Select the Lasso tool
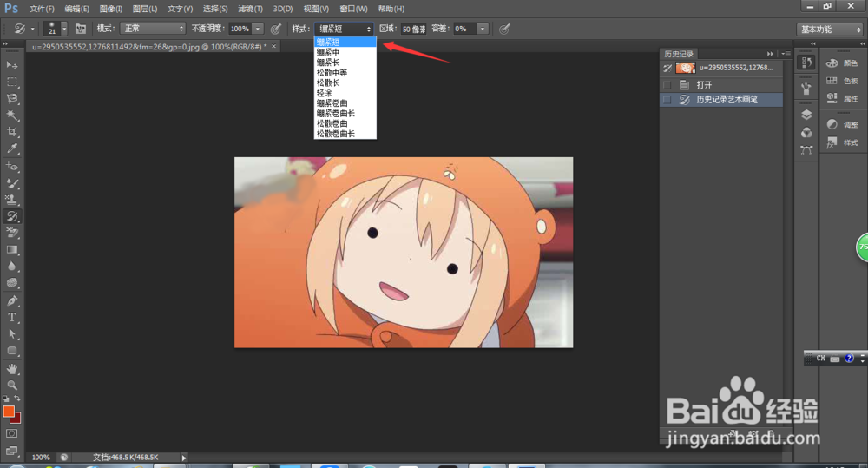868x468 pixels. coord(11,99)
